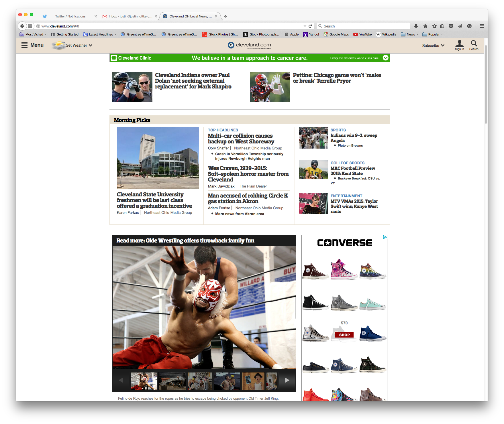504x424 pixels.
Task: Open the Firefox hamburger menu
Action: point(482,26)
